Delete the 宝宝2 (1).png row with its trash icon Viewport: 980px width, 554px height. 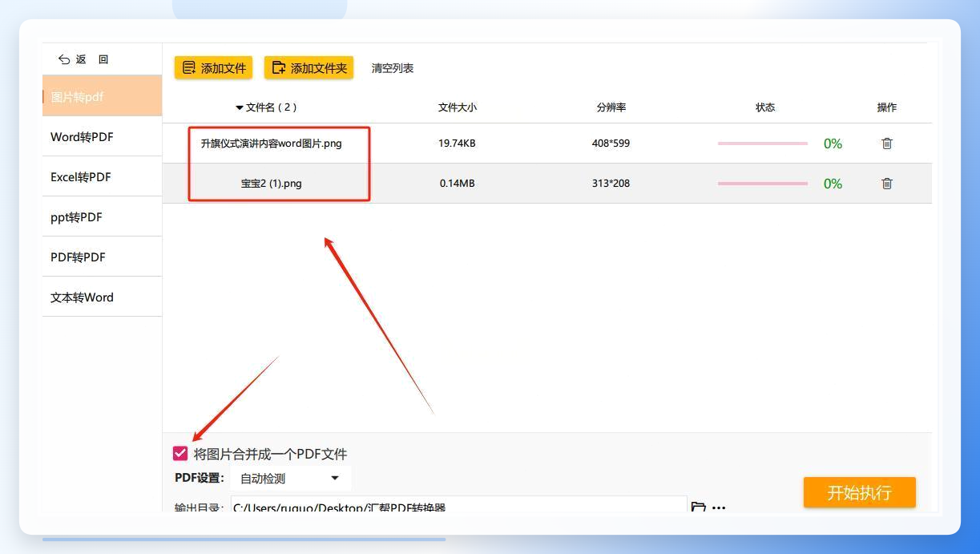[887, 184]
